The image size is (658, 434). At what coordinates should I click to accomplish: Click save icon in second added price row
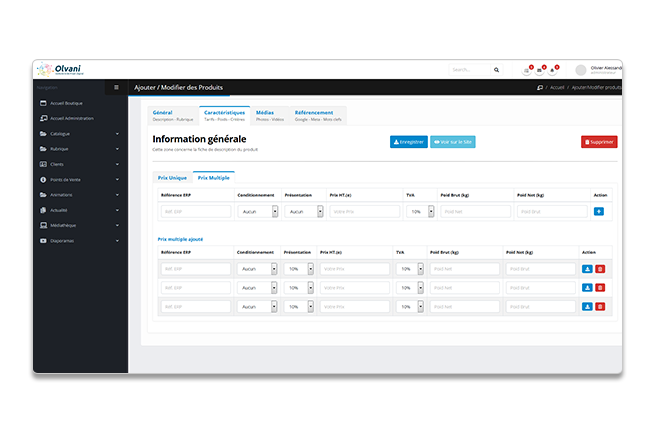587,288
